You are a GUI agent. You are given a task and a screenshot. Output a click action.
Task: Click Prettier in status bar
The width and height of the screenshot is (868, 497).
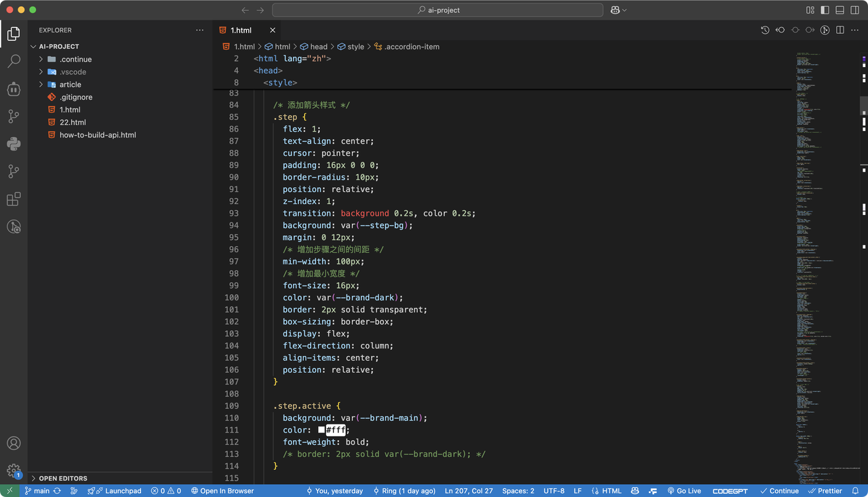[x=824, y=491]
